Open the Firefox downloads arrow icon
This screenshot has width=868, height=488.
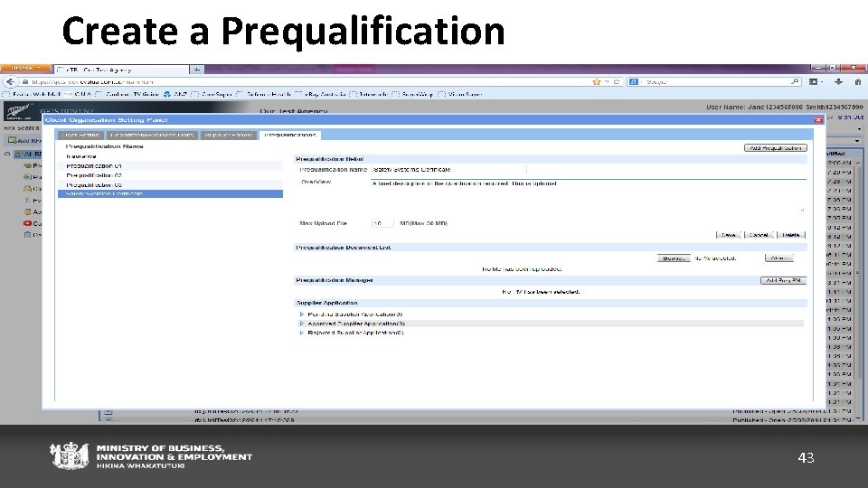tap(839, 81)
